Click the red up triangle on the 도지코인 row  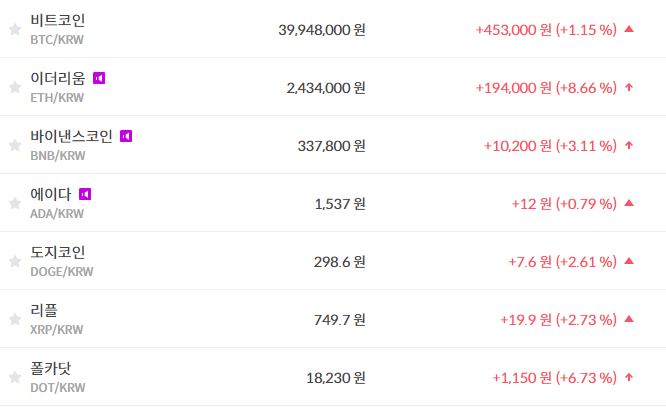(629, 261)
